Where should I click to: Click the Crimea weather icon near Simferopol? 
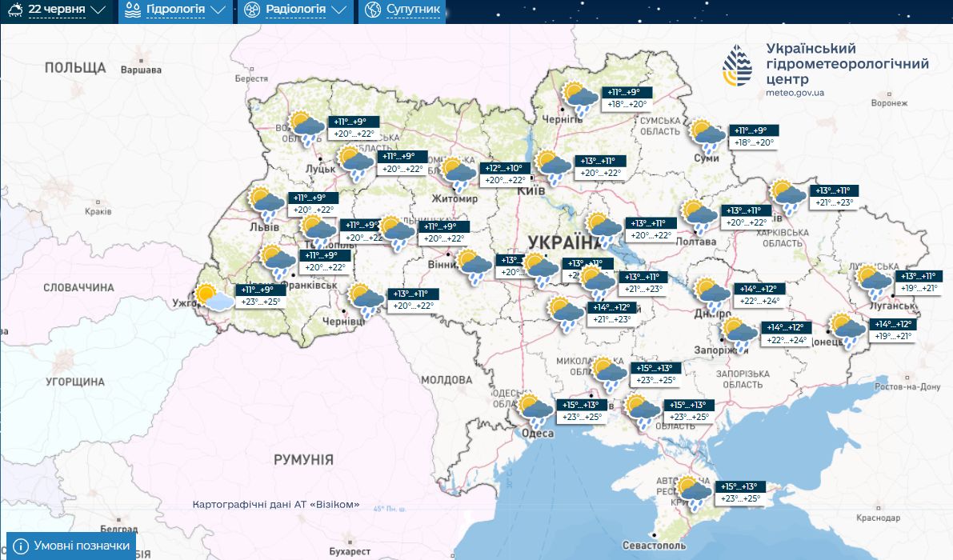(x=693, y=492)
